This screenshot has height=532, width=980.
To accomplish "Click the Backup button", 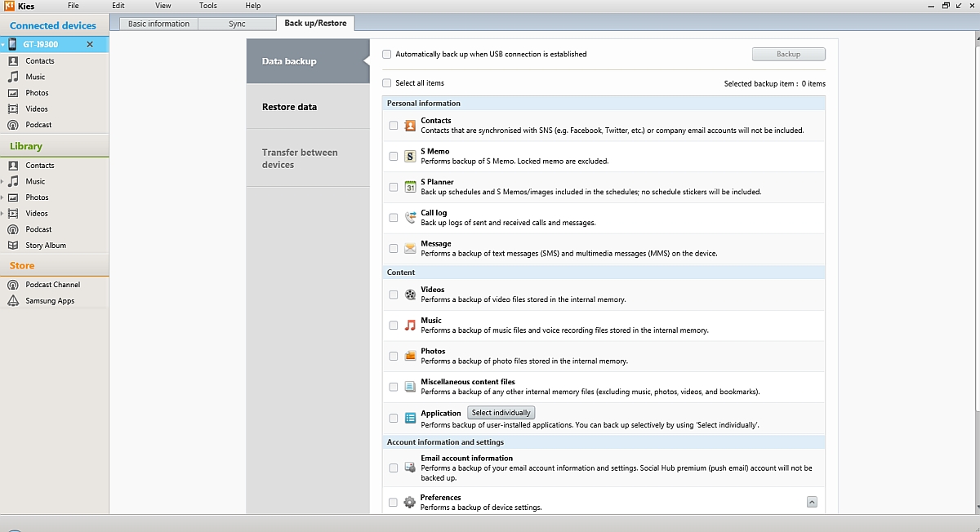I will pos(788,54).
